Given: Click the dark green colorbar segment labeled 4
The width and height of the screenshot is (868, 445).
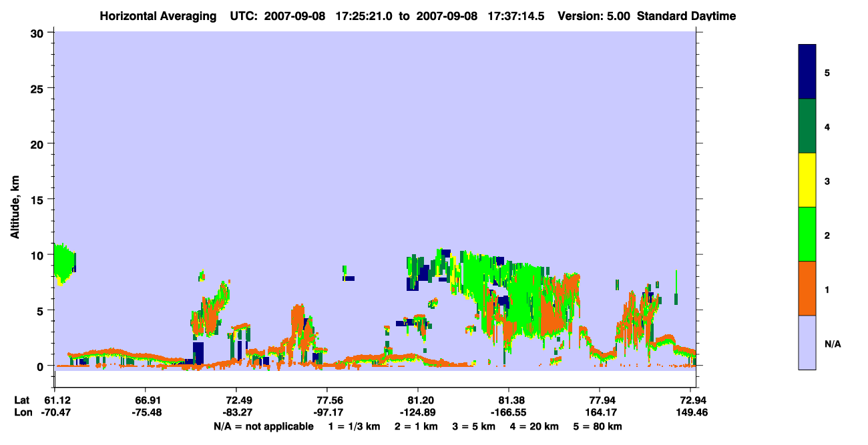Looking at the screenshot, I should [807, 126].
